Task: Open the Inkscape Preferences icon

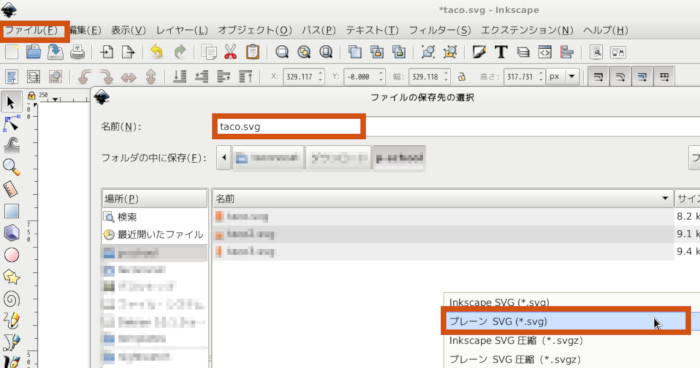Action: pos(596,52)
